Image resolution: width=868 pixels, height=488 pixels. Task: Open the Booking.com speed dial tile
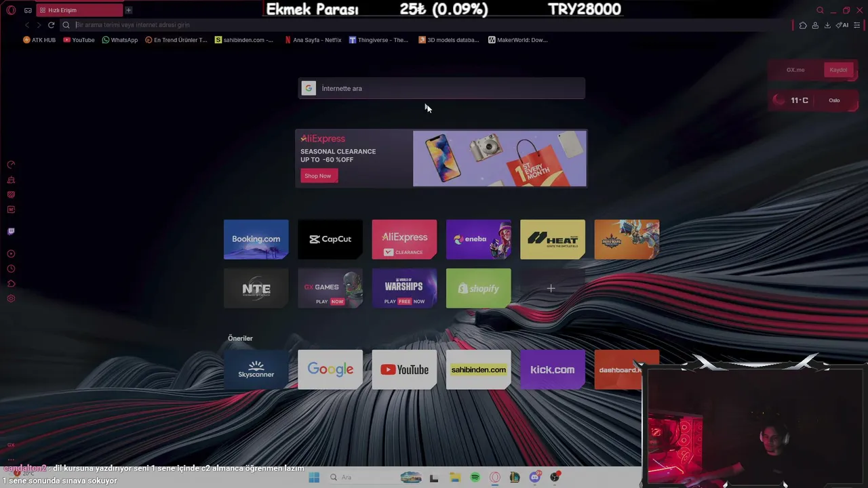256,239
